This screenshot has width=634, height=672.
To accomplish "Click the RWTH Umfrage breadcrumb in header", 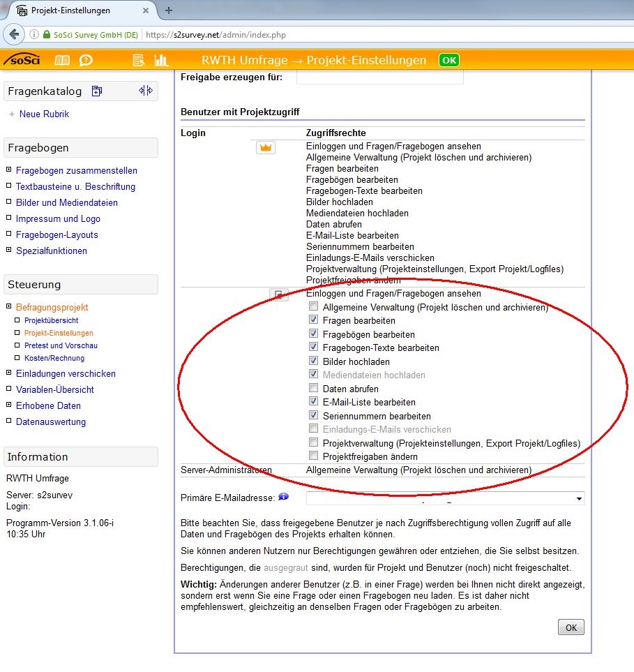I will pyautogui.click(x=245, y=60).
